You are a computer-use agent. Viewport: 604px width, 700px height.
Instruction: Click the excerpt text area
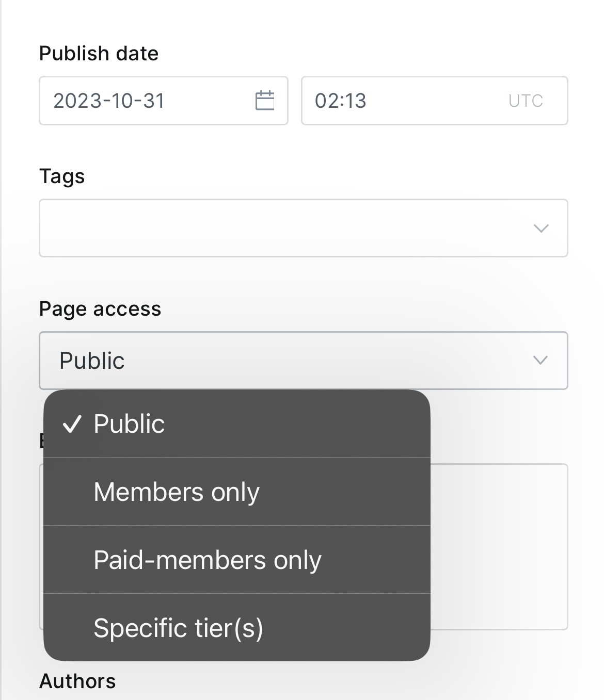[499, 547]
